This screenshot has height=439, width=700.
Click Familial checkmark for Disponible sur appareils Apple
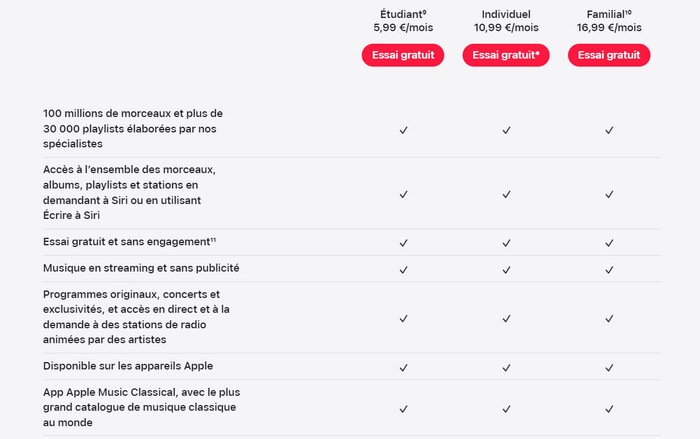609,367
